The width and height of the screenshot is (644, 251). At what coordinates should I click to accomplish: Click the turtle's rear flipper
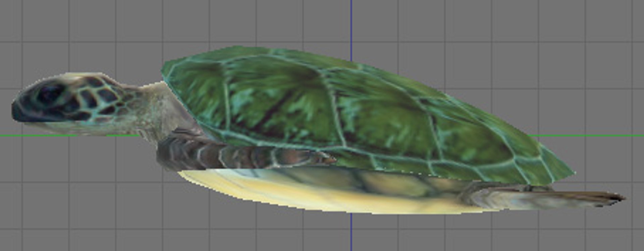click(x=543, y=198)
